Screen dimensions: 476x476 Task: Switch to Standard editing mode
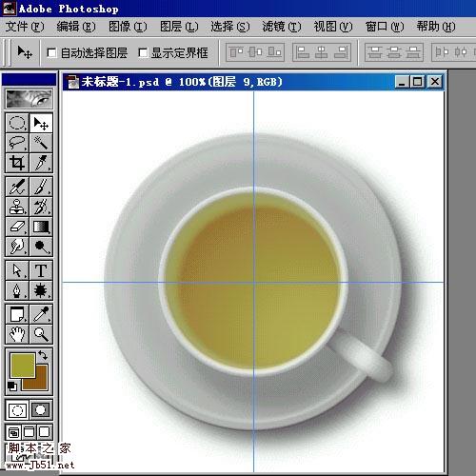click(17, 410)
